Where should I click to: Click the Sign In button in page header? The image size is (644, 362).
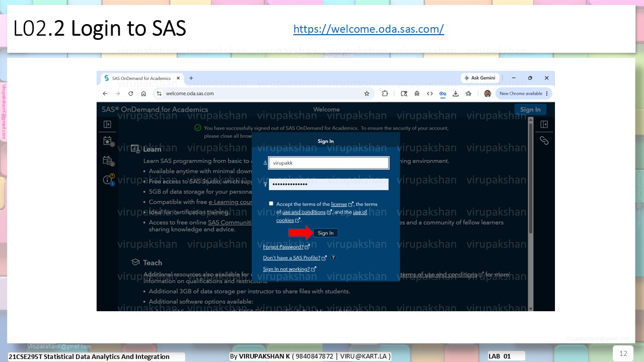[x=530, y=110]
